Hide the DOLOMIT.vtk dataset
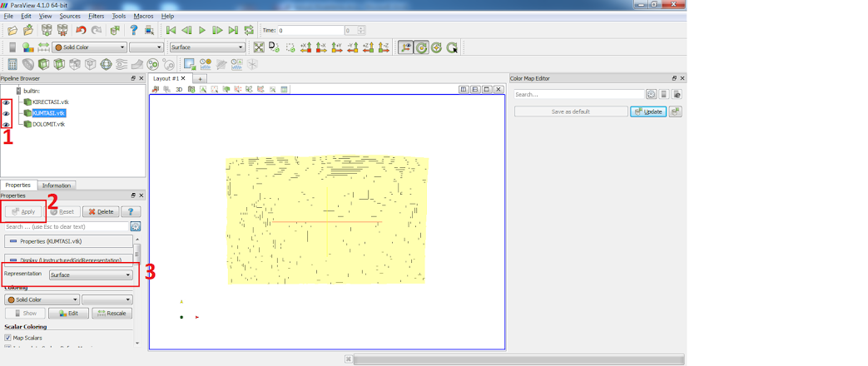 coord(6,124)
